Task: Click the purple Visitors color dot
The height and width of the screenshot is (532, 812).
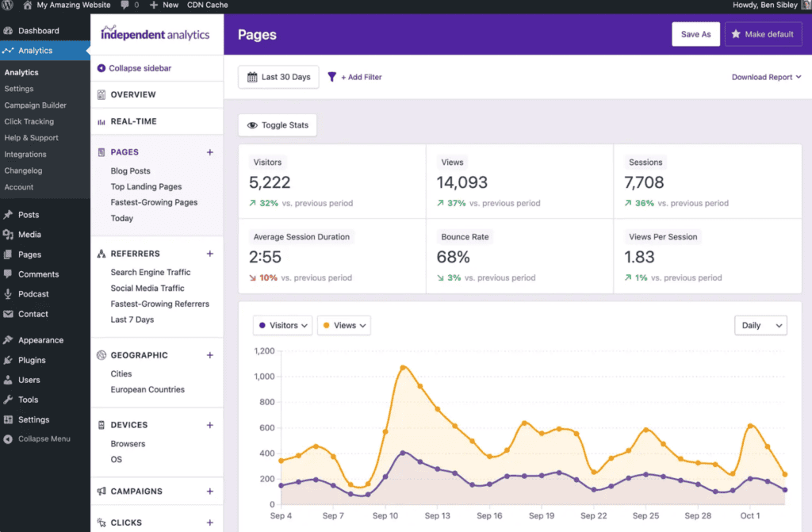Action: pos(262,325)
